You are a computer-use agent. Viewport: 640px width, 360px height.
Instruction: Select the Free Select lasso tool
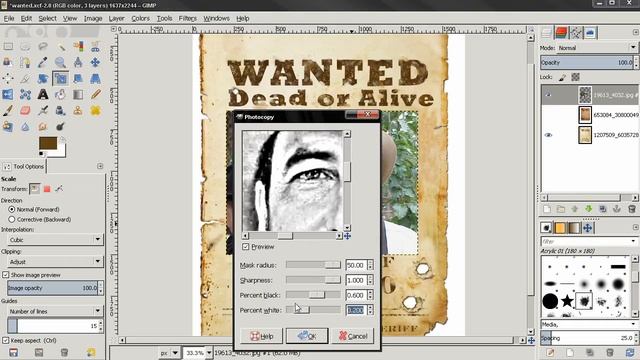pyautogui.click(x=43, y=47)
